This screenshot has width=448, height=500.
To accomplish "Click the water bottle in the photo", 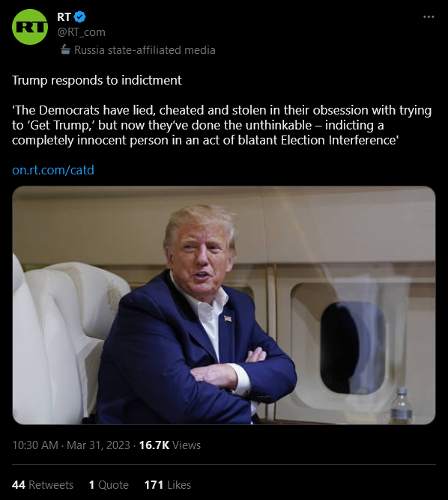I will click(402, 406).
